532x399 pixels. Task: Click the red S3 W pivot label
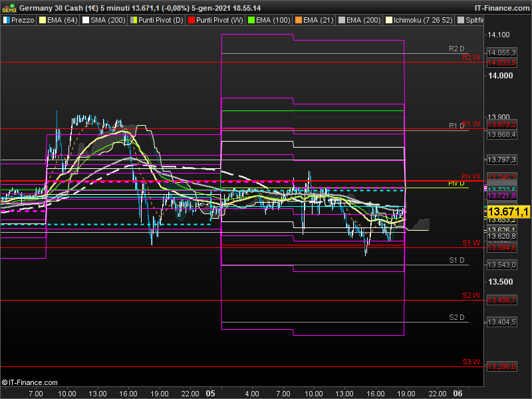point(471,362)
